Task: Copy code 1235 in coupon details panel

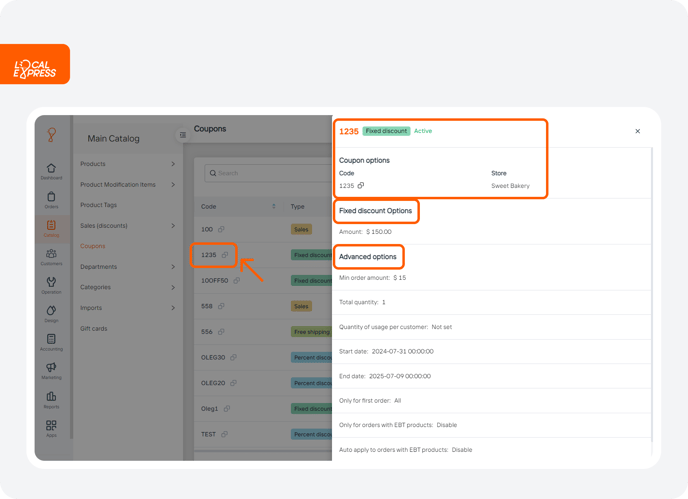Action: coord(361,186)
